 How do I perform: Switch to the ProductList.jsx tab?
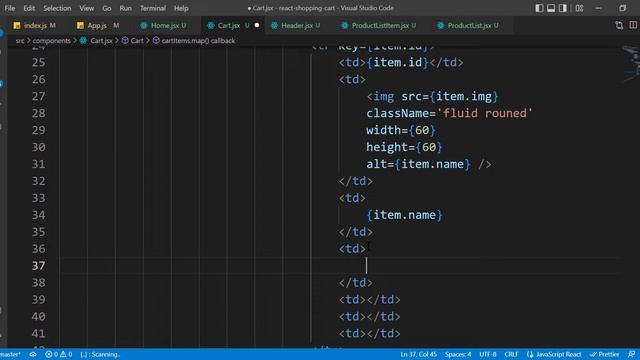(x=469, y=25)
